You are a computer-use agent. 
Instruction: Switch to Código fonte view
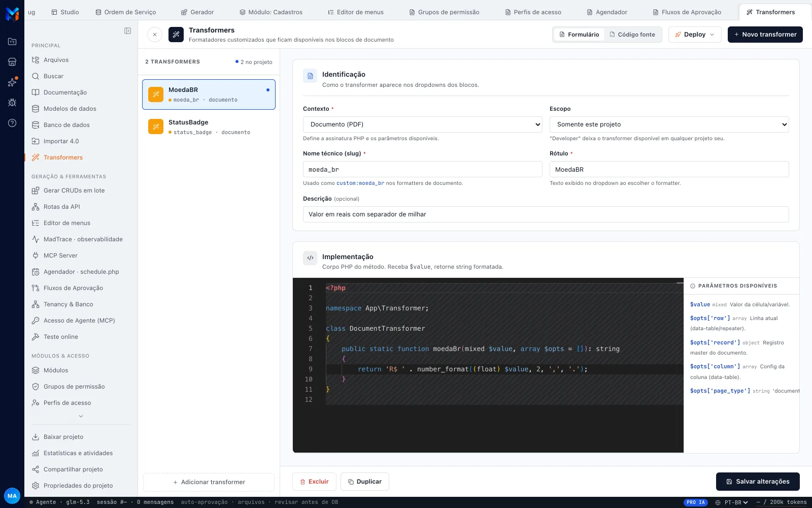point(632,35)
